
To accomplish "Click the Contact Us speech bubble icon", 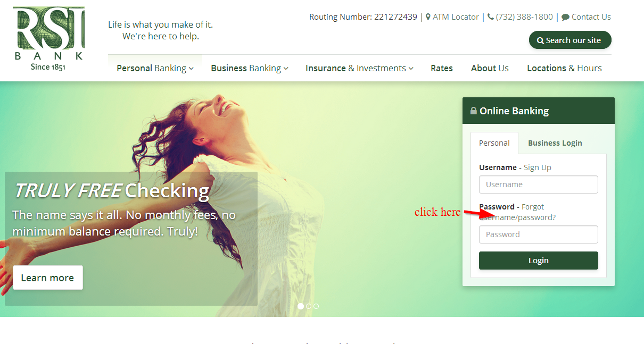I will point(565,17).
